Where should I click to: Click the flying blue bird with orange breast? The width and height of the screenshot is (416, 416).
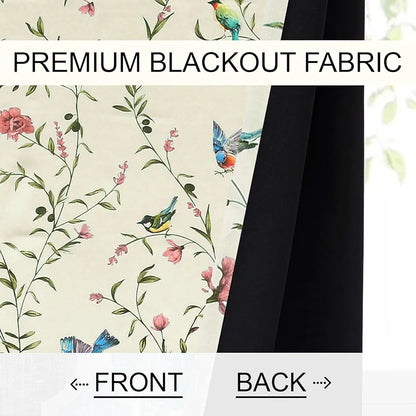pyautogui.click(x=233, y=148)
